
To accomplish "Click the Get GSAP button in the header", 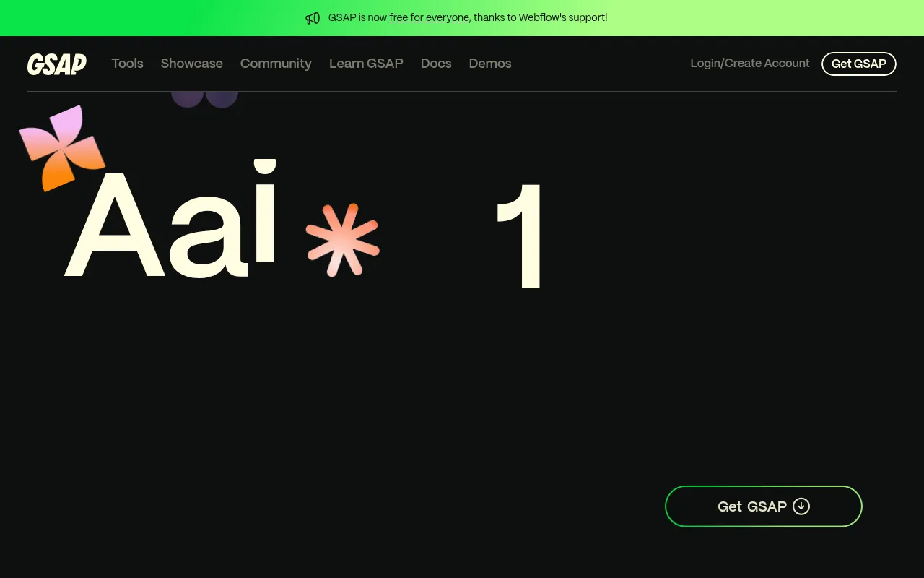I will click(859, 64).
